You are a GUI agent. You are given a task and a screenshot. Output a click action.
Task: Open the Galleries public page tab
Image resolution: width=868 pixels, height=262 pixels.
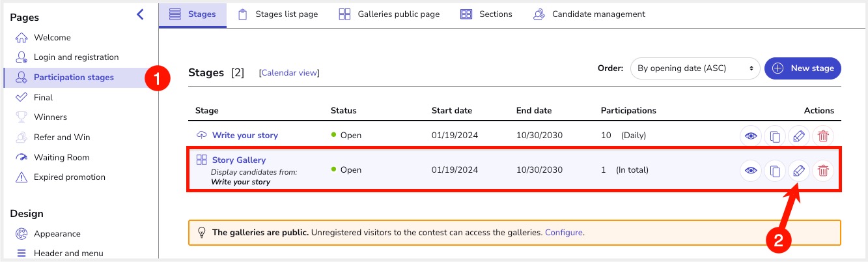coord(389,14)
